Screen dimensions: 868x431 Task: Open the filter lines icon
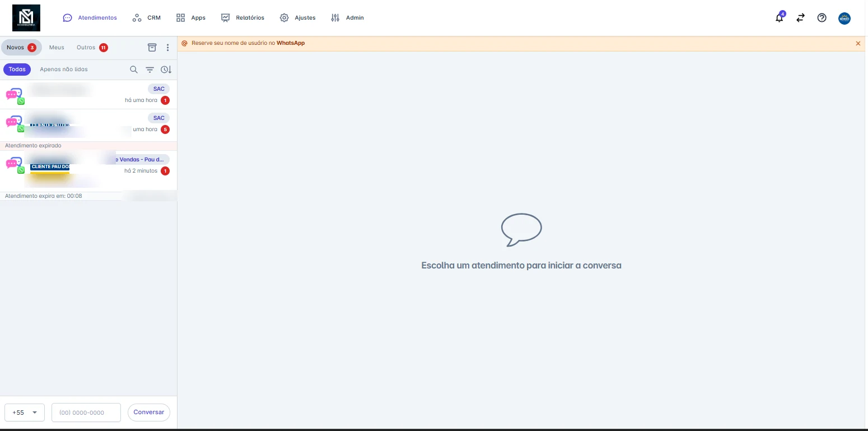[150, 69]
